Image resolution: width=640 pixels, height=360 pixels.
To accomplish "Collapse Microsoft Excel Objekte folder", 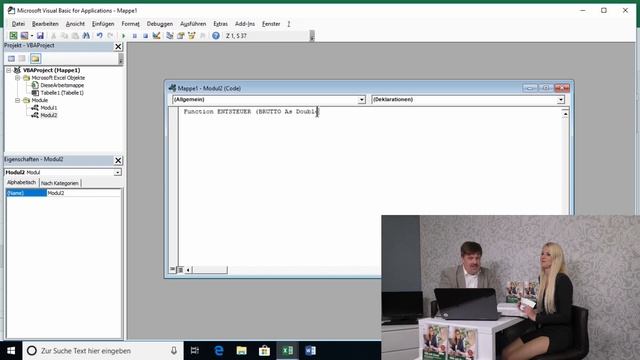I will [18, 78].
